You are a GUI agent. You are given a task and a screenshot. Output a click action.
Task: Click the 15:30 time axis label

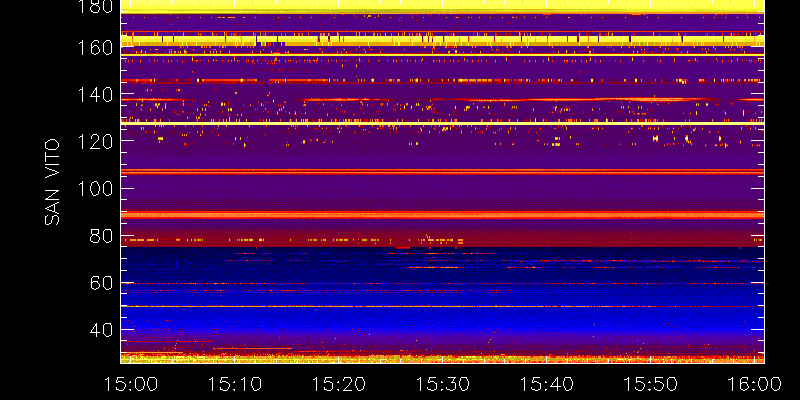(x=443, y=384)
